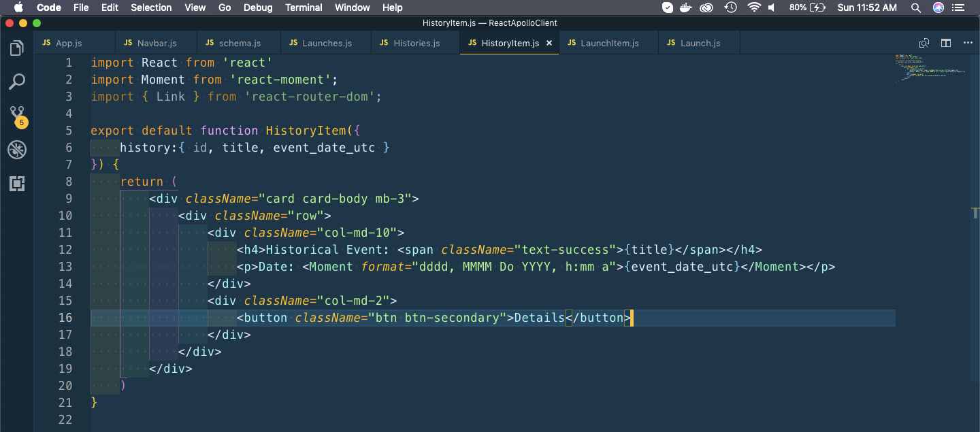Image resolution: width=980 pixels, height=432 pixels.
Task: Click the "btn btn-secondary" class string
Action: [x=438, y=318]
